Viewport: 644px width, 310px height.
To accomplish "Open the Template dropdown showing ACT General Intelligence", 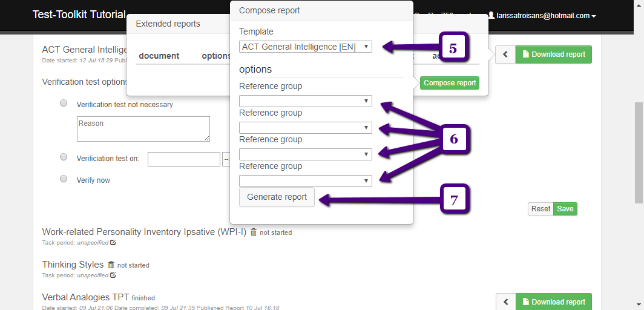I will 306,47.
